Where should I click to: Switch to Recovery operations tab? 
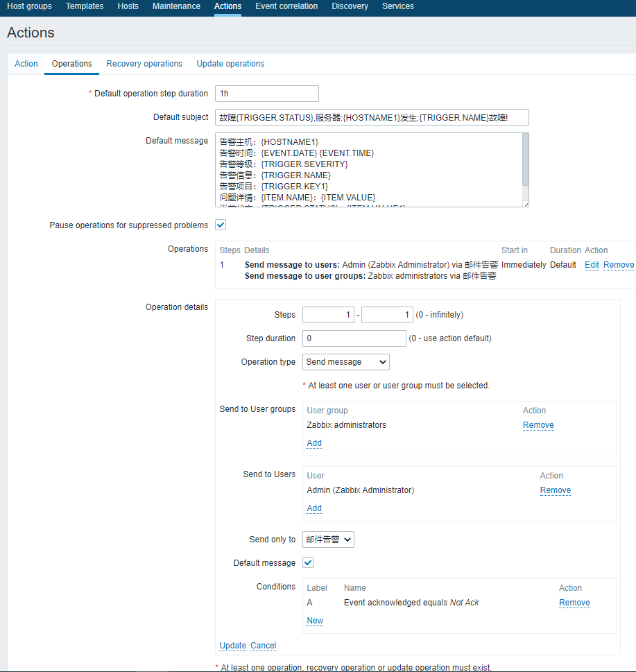point(144,64)
